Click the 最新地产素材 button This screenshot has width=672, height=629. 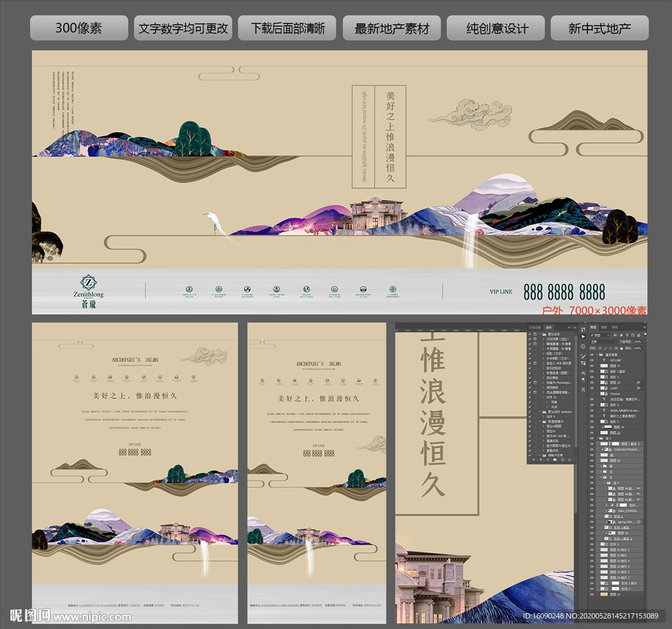tap(392, 29)
